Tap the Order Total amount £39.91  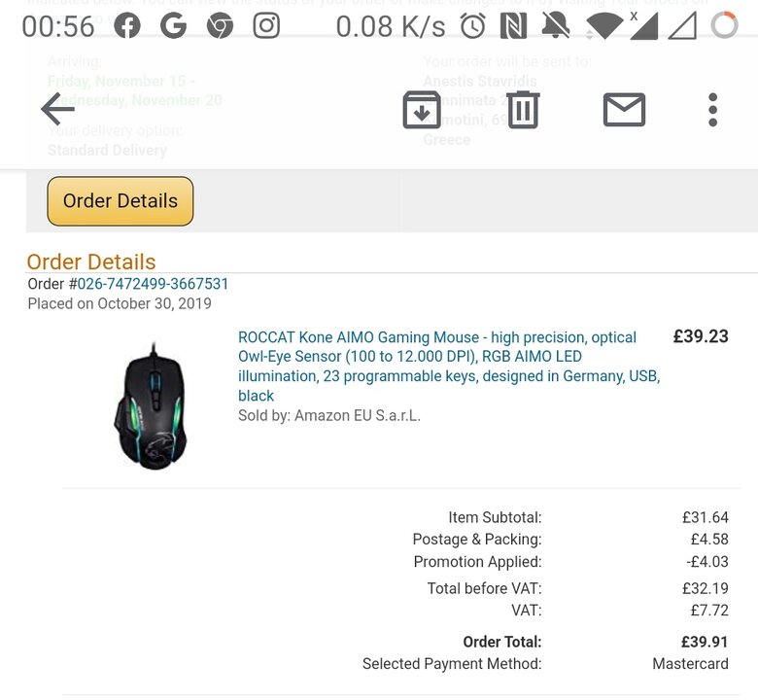(705, 642)
